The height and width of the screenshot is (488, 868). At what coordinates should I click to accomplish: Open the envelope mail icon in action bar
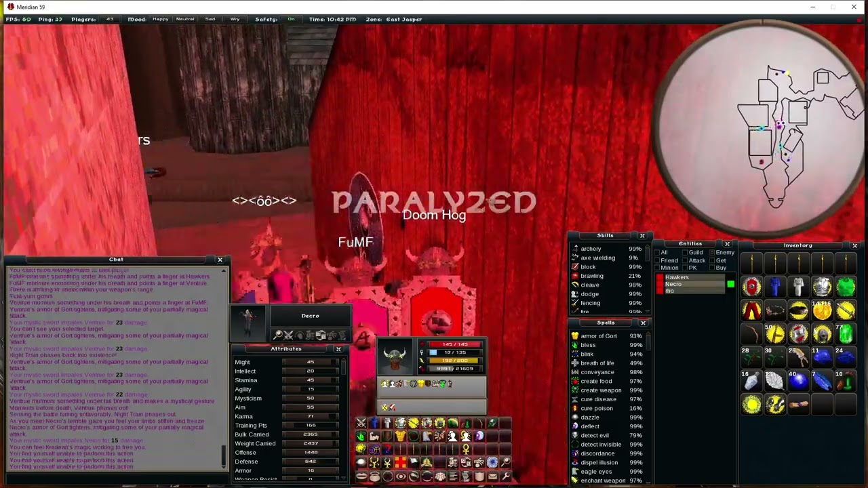(492, 476)
